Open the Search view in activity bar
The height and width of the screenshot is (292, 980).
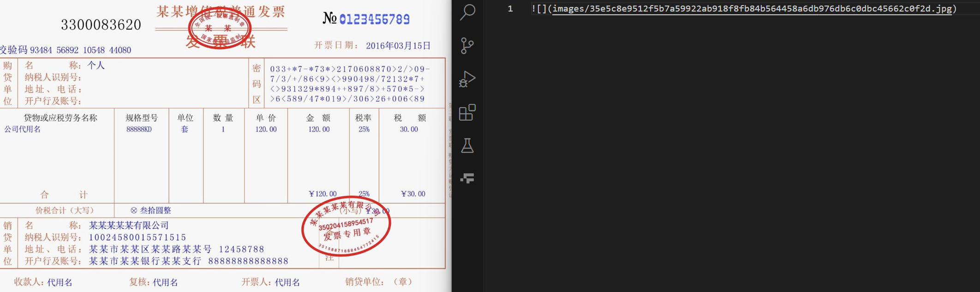pos(467,12)
